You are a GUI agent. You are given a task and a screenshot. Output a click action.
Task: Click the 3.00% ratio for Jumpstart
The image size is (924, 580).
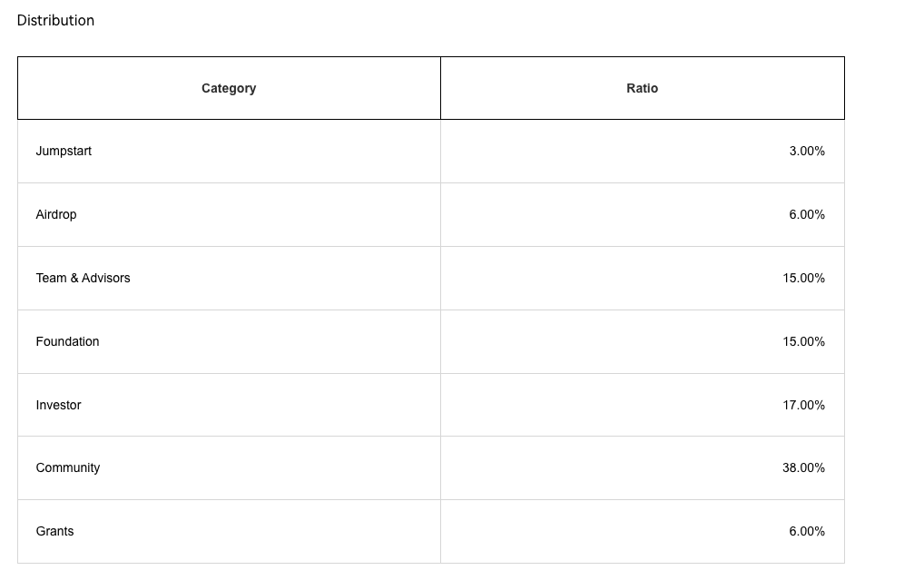pos(806,151)
